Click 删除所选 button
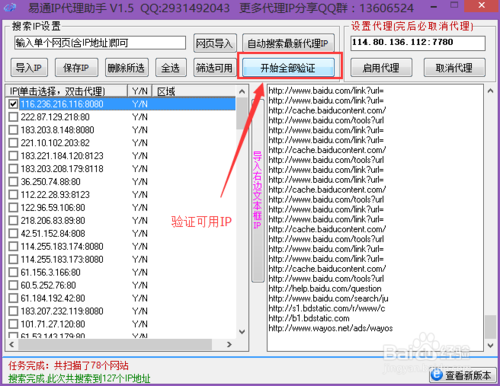The height and width of the screenshot is (386, 500). coord(126,68)
